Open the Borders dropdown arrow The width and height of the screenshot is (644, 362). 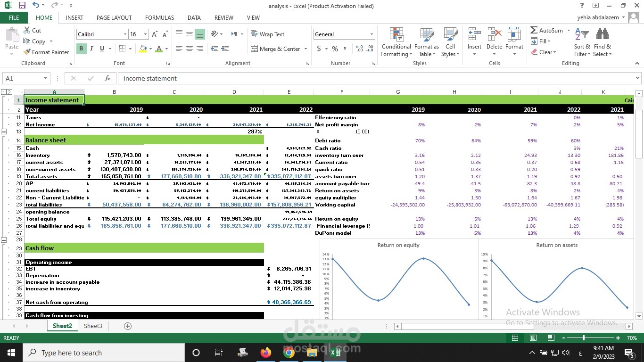[x=130, y=49]
